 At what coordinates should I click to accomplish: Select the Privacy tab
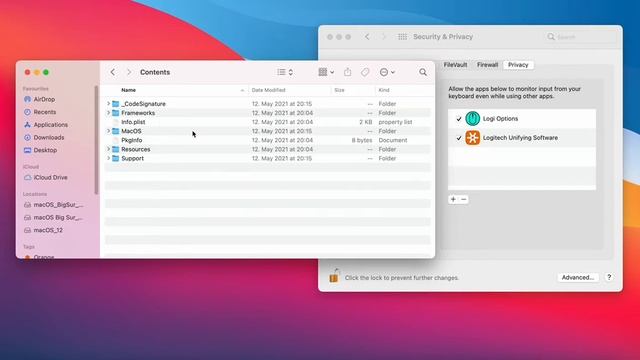(518, 65)
